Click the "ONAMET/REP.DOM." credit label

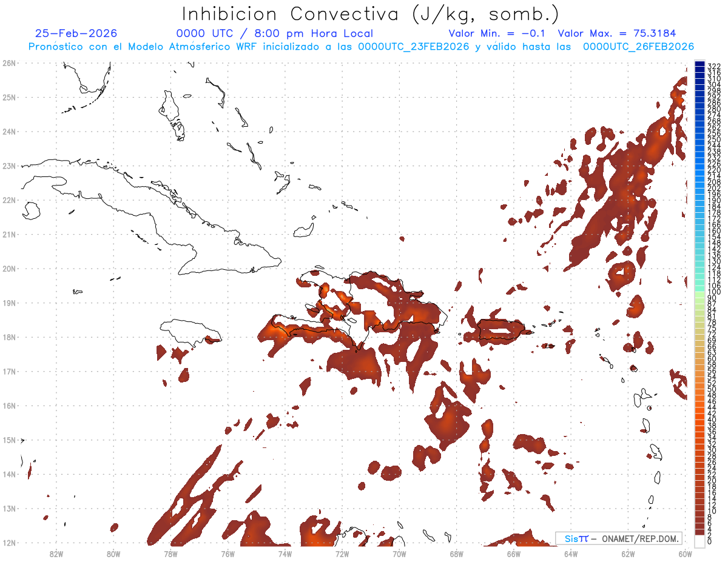tap(640, 538)
